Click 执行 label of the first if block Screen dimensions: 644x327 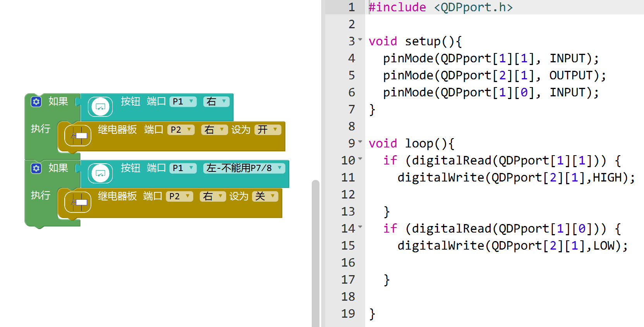41,129
